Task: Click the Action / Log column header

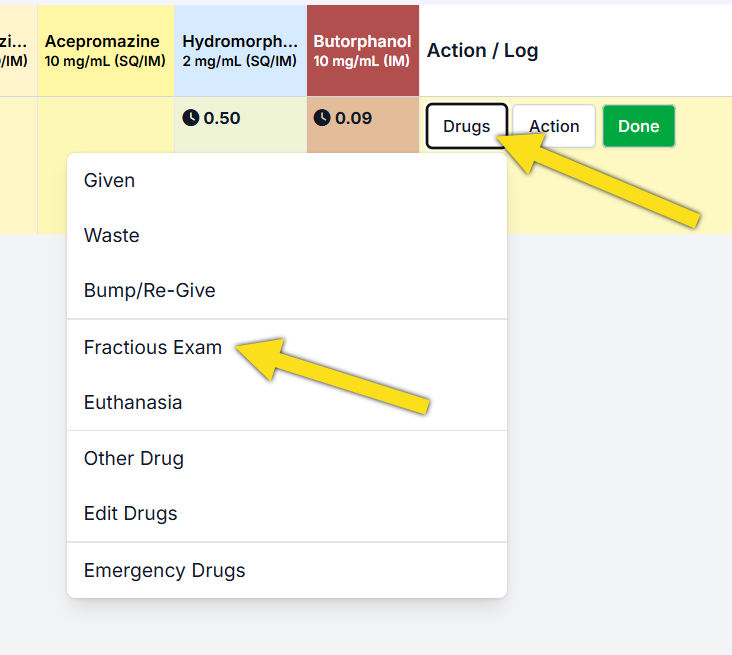Action: tap(482, 51)
